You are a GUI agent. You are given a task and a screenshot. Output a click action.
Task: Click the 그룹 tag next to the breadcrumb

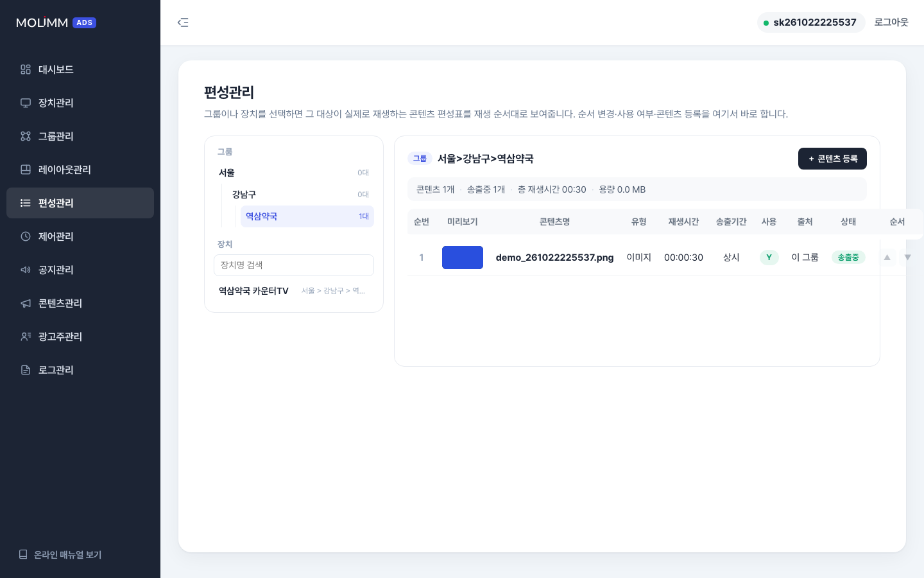coord(420,159)
